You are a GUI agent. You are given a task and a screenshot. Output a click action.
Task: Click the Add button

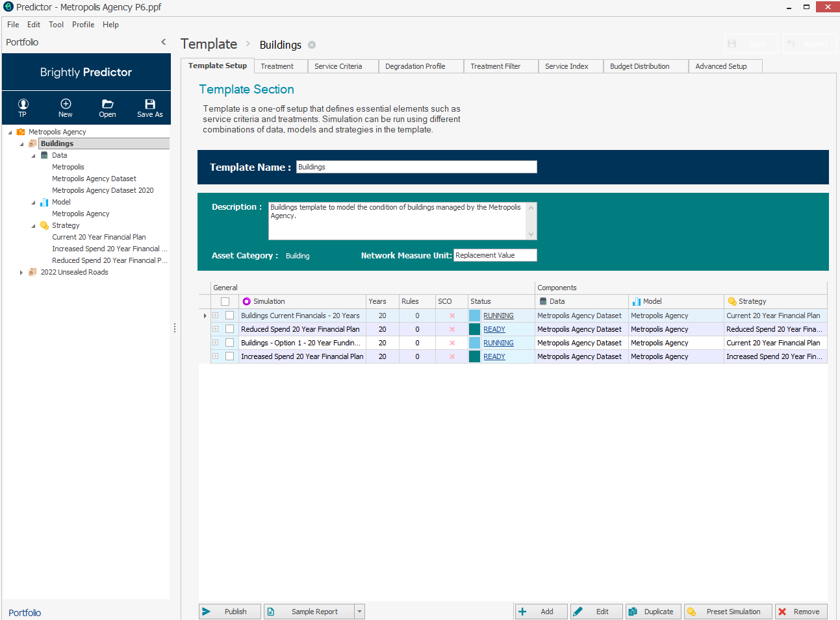coord(541,612)
